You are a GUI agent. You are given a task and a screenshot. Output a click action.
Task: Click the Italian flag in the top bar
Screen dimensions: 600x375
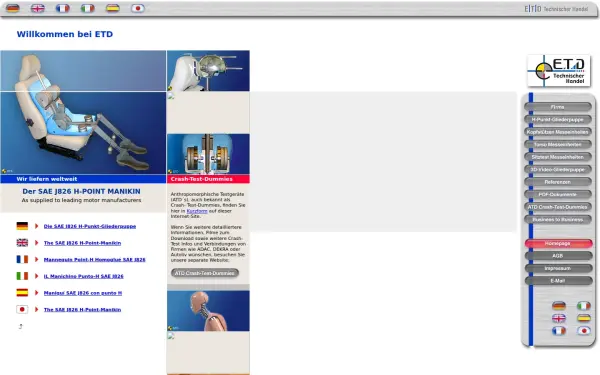pyautogui.click(x=88, y=8)
